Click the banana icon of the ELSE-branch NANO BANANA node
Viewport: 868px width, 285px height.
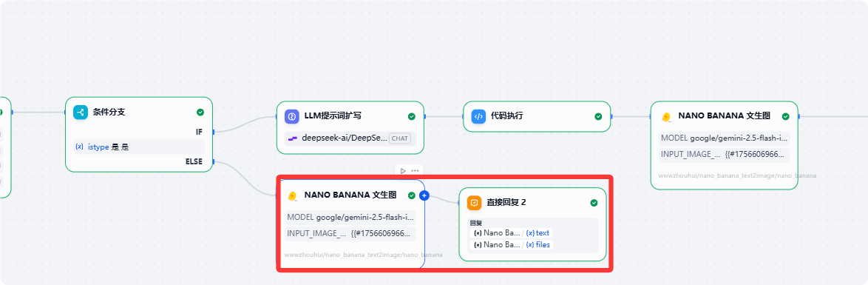pyautogui.click(x=292, y=195)
